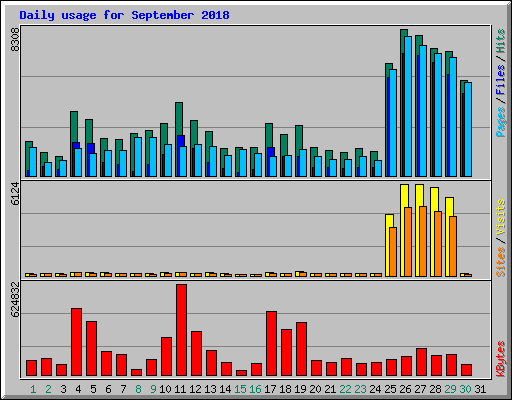This screenshot has height=400, width=512.
Task: Click day label 29 on the x-axis
Action: tap(450, 389)
